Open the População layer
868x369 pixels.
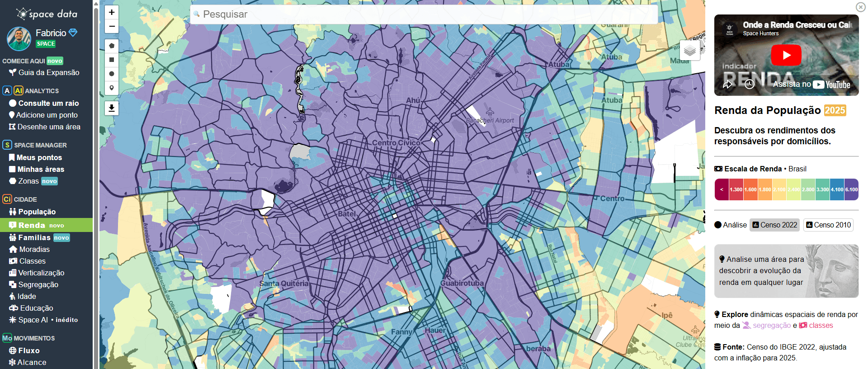32,212
